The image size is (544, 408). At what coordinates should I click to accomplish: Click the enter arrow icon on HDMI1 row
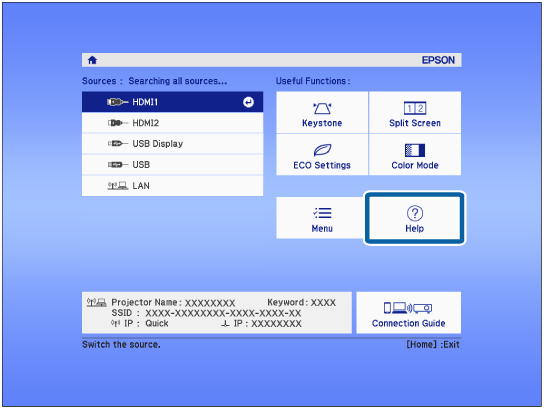click(x=248, y=102)
